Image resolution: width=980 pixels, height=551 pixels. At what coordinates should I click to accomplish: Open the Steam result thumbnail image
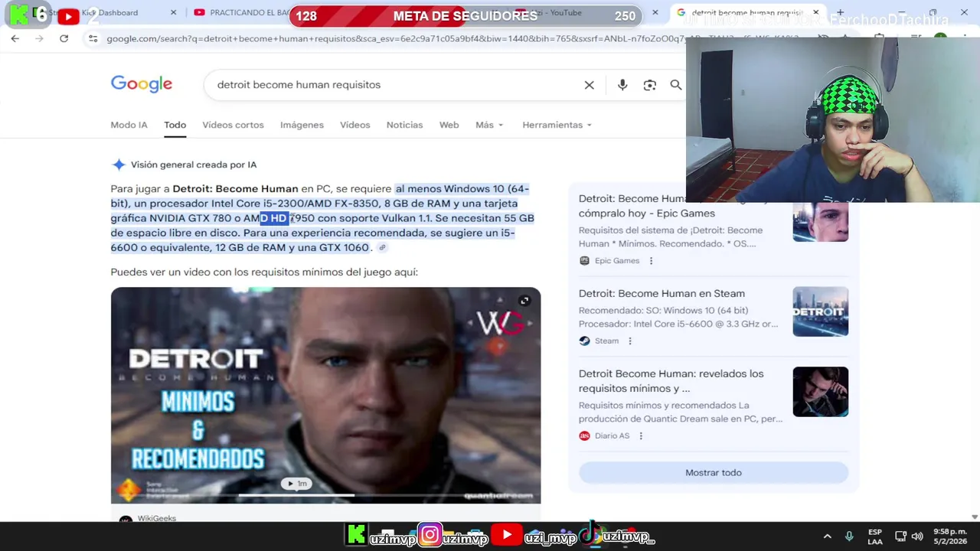[x=820, y=311]
